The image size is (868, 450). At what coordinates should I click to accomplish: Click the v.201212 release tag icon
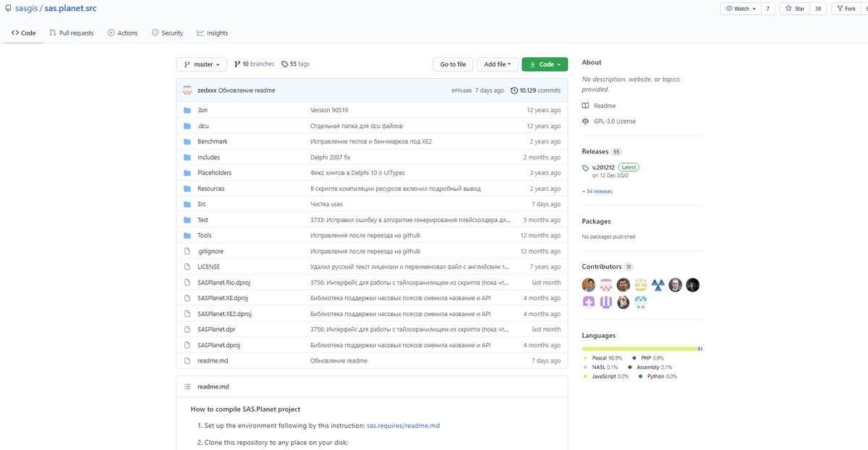pos(586,168)
